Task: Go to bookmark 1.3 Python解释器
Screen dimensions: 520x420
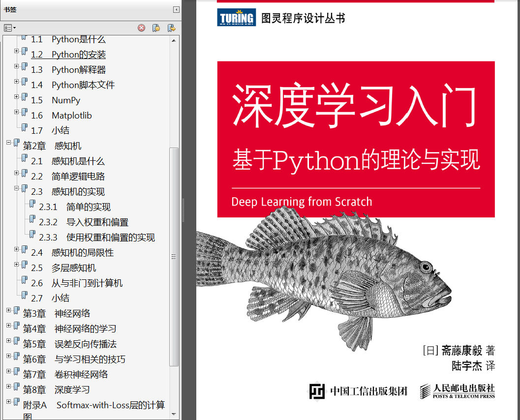Action: click(68, 70)
